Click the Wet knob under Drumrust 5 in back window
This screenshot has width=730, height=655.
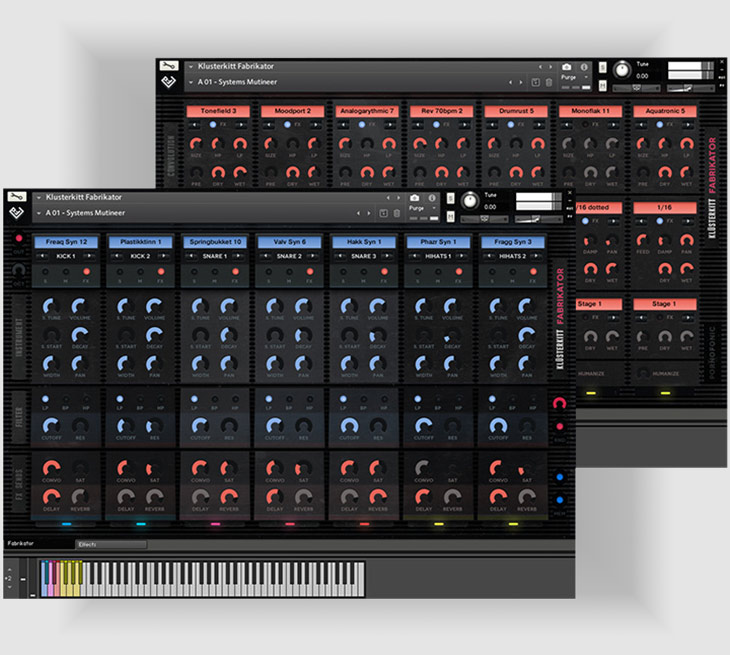pos(538,173)
